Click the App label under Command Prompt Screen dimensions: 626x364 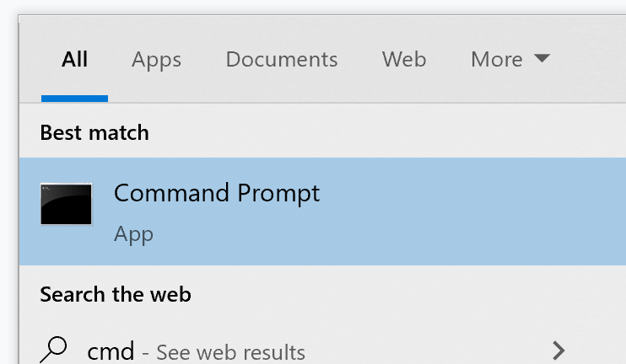click(133, 233)
